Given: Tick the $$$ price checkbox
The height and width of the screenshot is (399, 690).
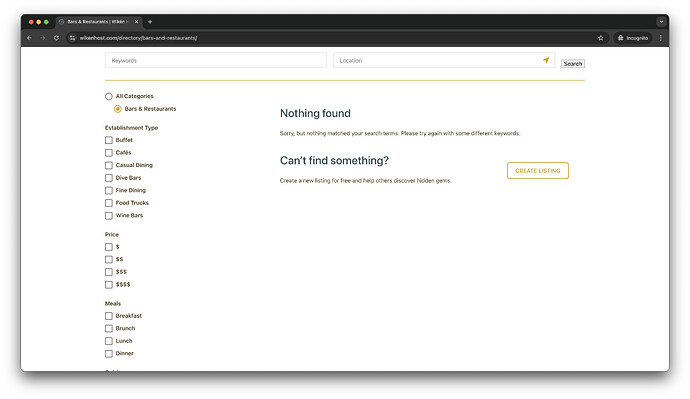Looking at the screenshot, I should 109,272.
